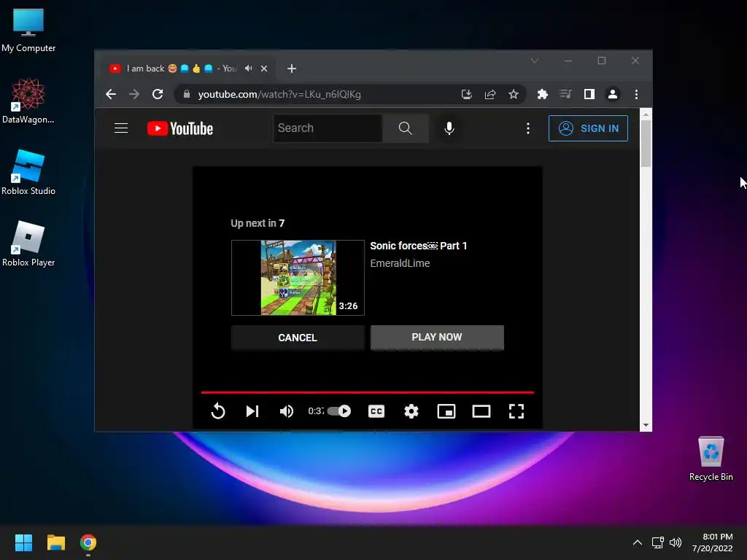Open File Explorer from taskbar
The image size is (747, 560).
point(55,542)
